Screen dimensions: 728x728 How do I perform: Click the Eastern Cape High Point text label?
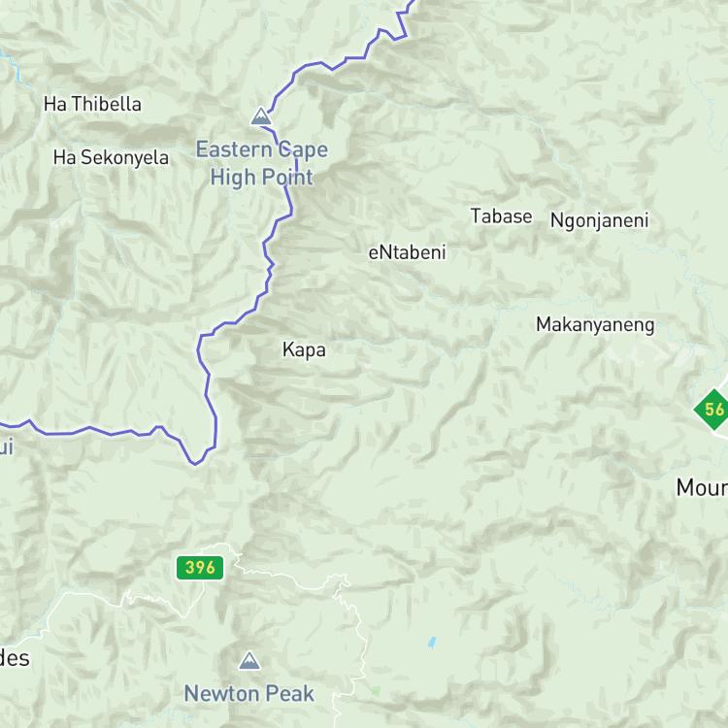[262, 163]
